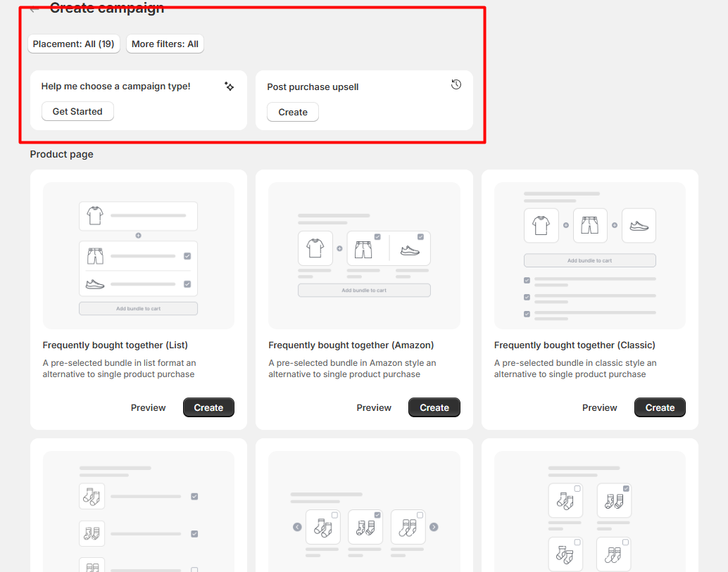Screen dimensions: 728x572
Task: Click the Post purchase upsell title
Action: [313, 87]
